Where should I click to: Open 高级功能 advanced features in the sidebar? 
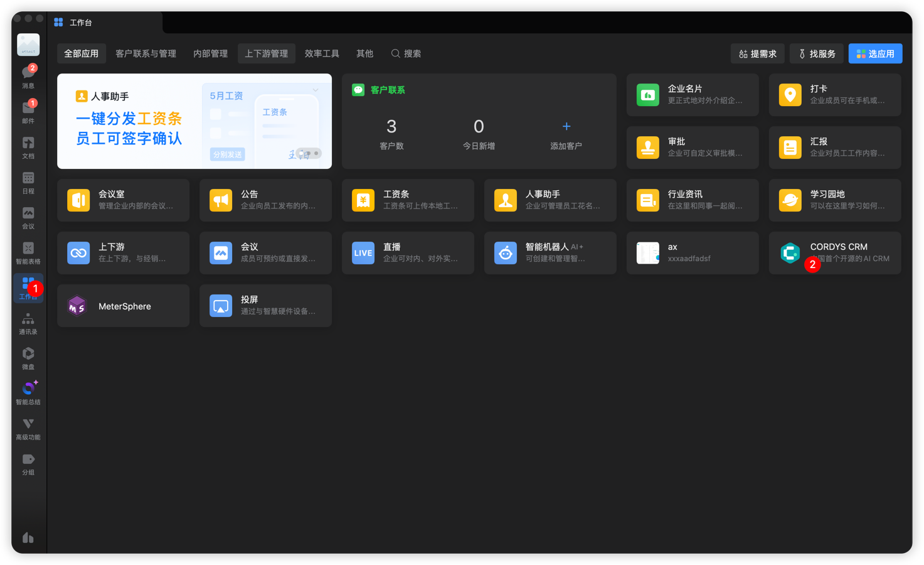click(x=28, y=428)
